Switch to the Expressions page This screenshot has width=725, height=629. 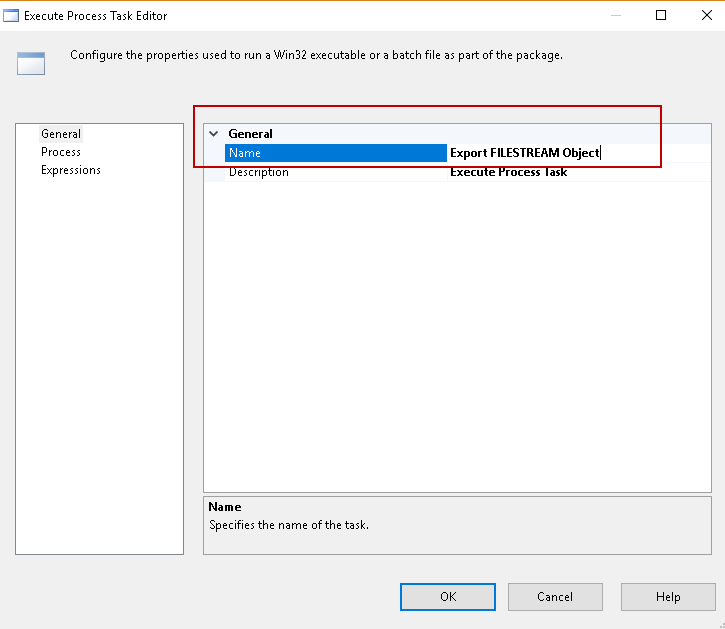point(71,170)
